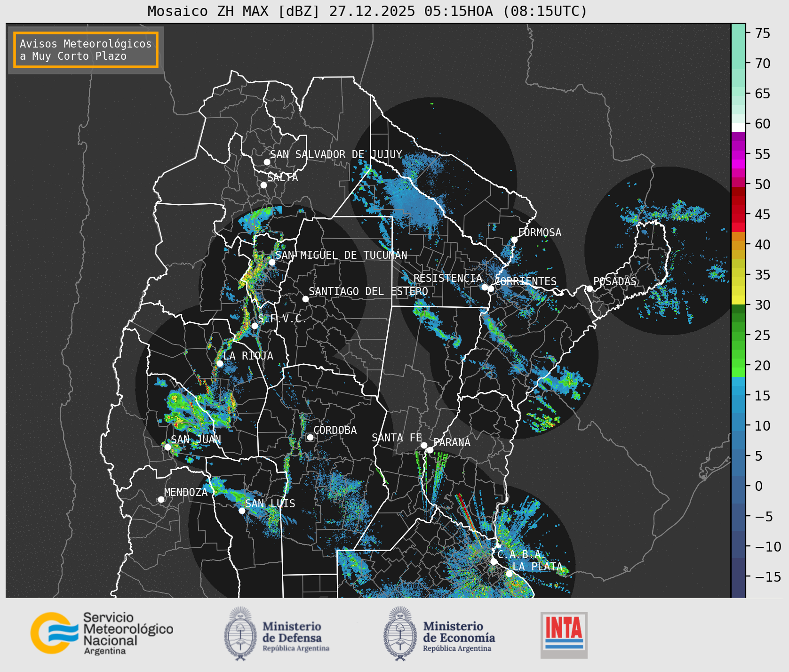The image size is (789, 672).
Task: Click the 75 label on the colorbar
Action: point(763,33)
